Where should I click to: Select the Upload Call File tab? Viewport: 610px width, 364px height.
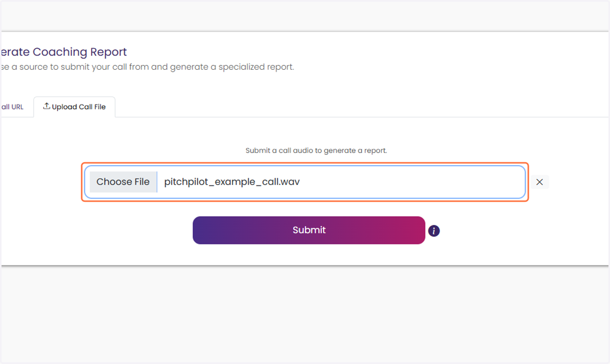pos(74,107)
